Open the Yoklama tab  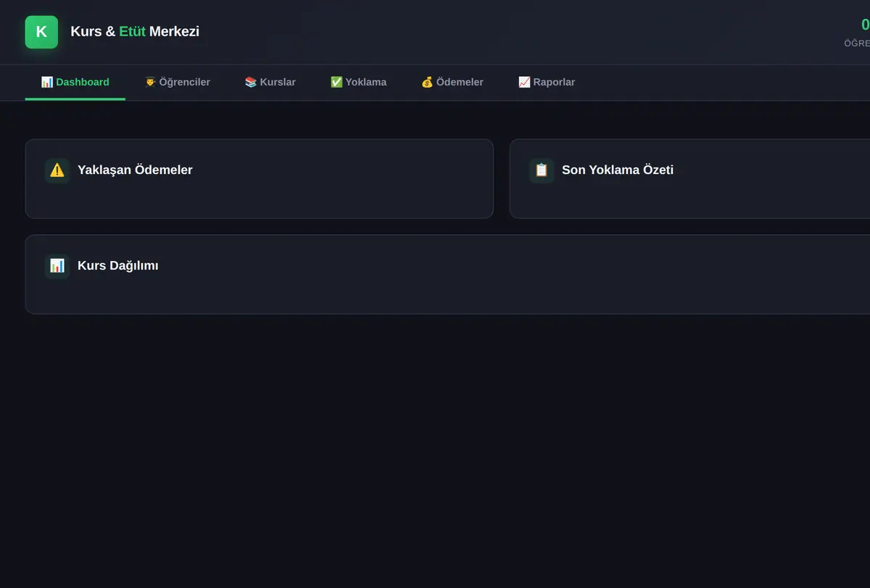[359, 82]
